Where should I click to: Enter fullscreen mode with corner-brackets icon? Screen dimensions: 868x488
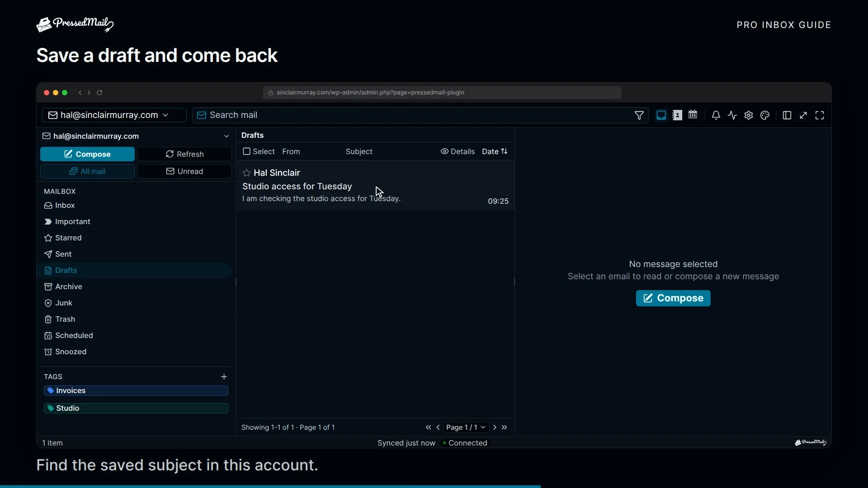(820, 115)
